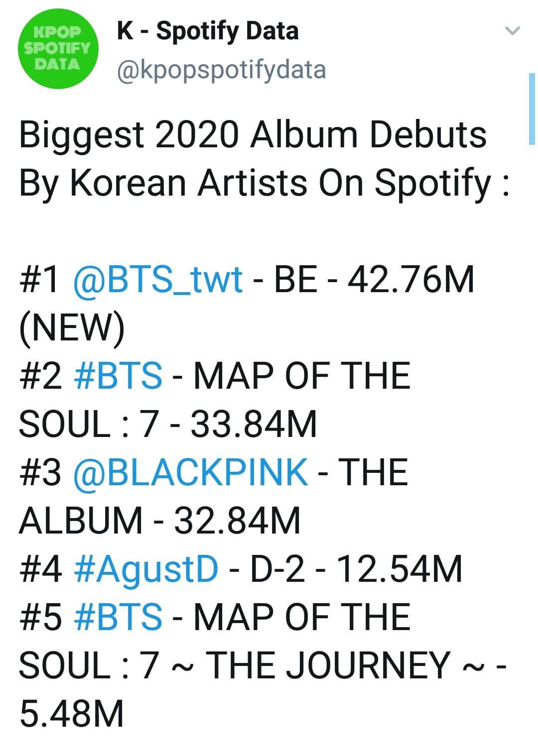Click the blue scrollbar indicator
Viewport: 538px width, 756px height.
point(532,109)
